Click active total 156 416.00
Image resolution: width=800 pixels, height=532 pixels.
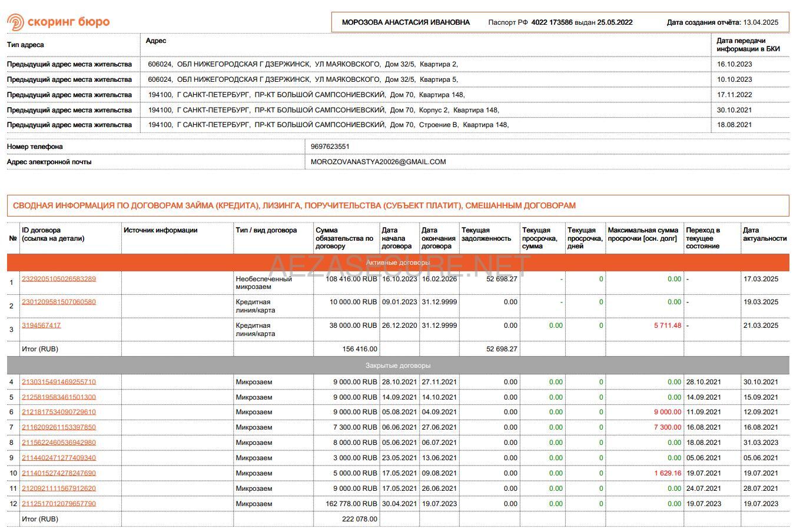coord(360,349)
